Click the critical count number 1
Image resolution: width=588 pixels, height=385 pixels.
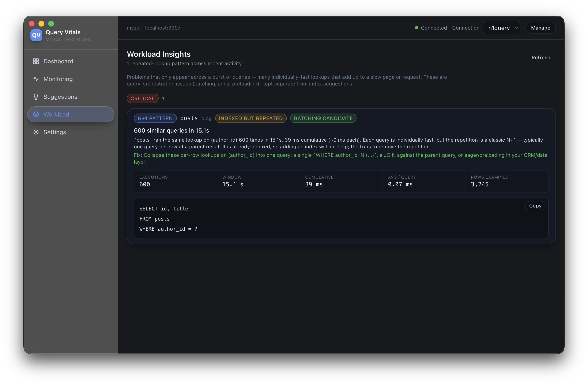click(163, 99)
